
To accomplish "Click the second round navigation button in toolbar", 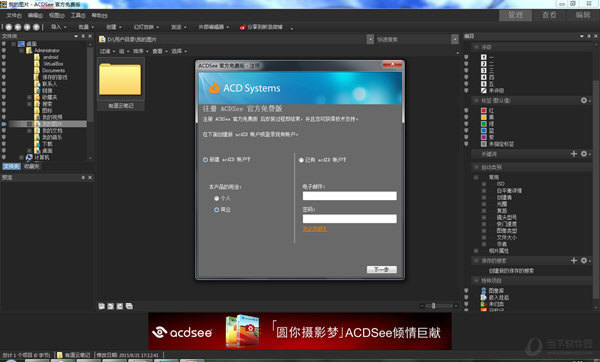I will click(x=18, y=27).
